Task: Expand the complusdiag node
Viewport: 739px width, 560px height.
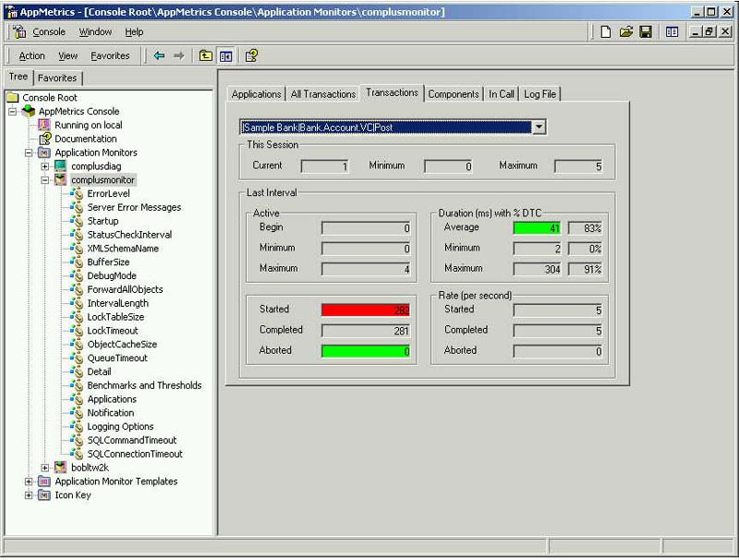Action: click(44, 166)
